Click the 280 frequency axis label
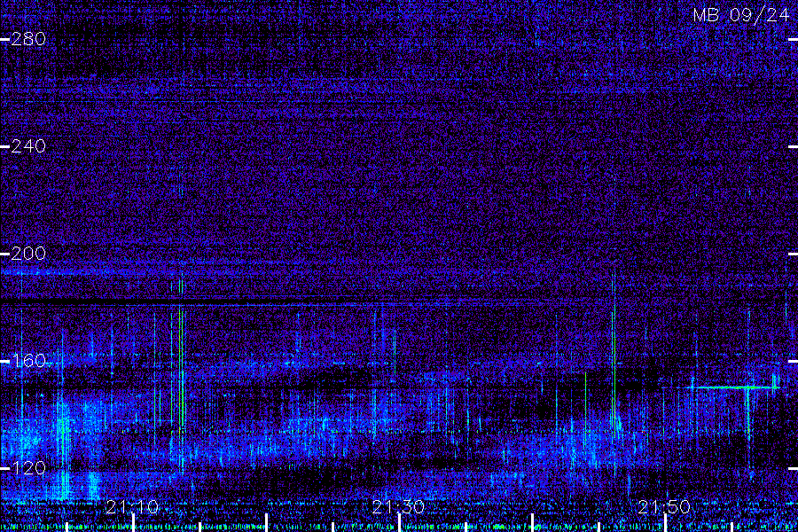 click(x=28, y=39)
